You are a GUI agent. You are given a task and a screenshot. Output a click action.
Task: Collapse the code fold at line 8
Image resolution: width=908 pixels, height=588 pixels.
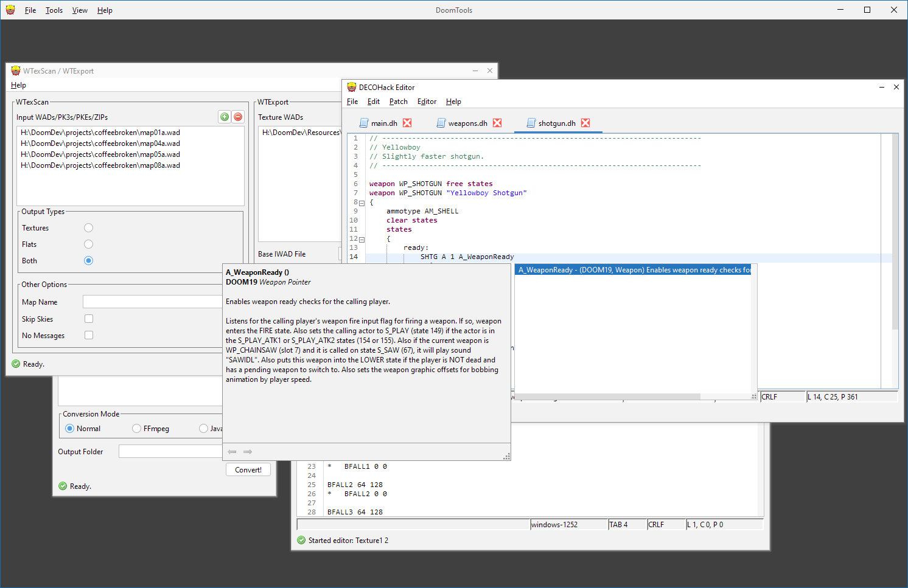tap(361, 203)
